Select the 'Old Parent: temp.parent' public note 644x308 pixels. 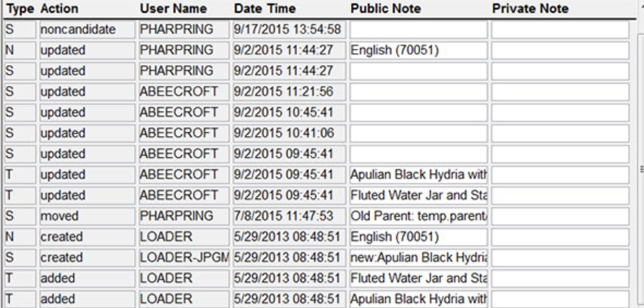(x=418, y=215)
